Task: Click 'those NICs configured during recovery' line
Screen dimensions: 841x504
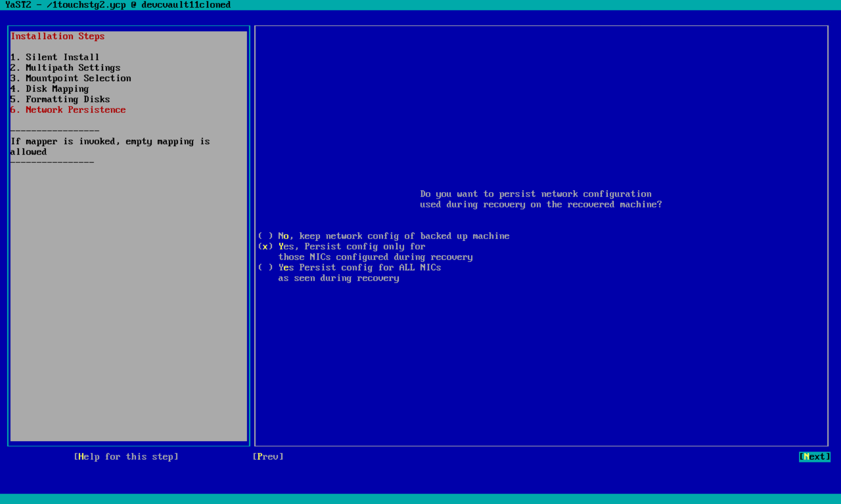Action: click(375, 257)
